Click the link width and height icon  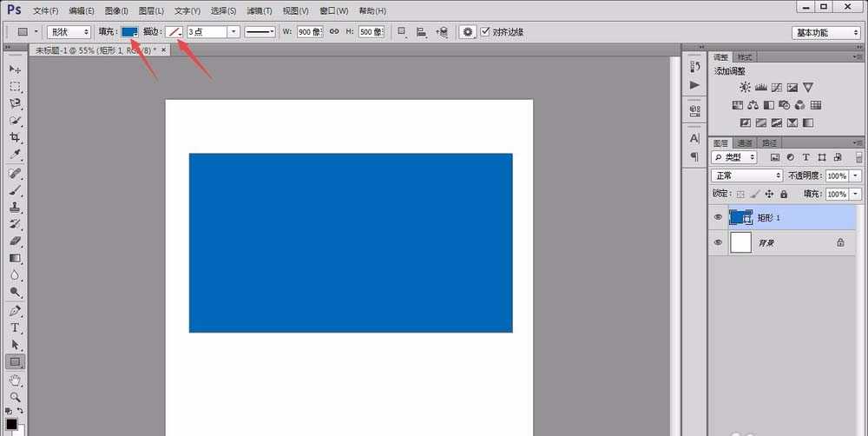click(x=333, y=32)
